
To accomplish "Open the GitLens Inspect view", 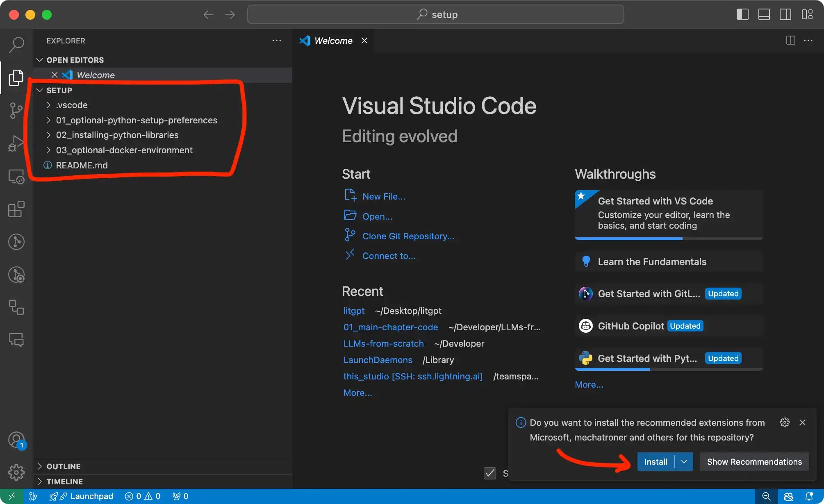I will click(16, 275).
